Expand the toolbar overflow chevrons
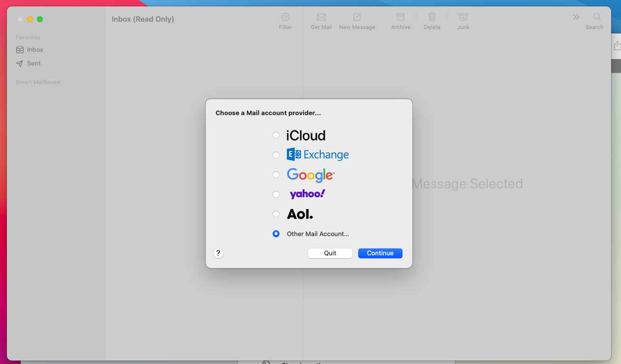 point(576,17)
